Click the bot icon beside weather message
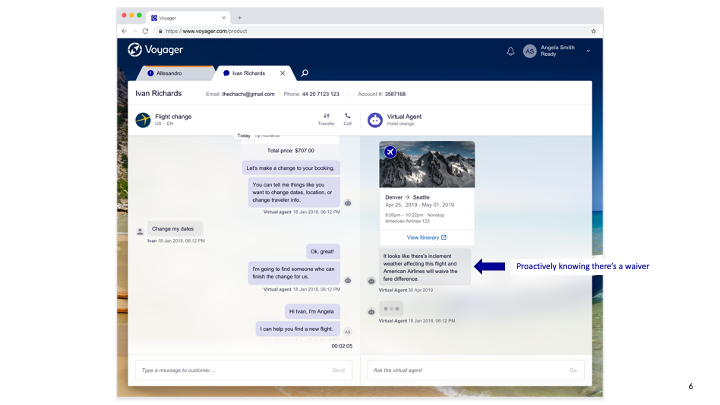 coord(371,281)
